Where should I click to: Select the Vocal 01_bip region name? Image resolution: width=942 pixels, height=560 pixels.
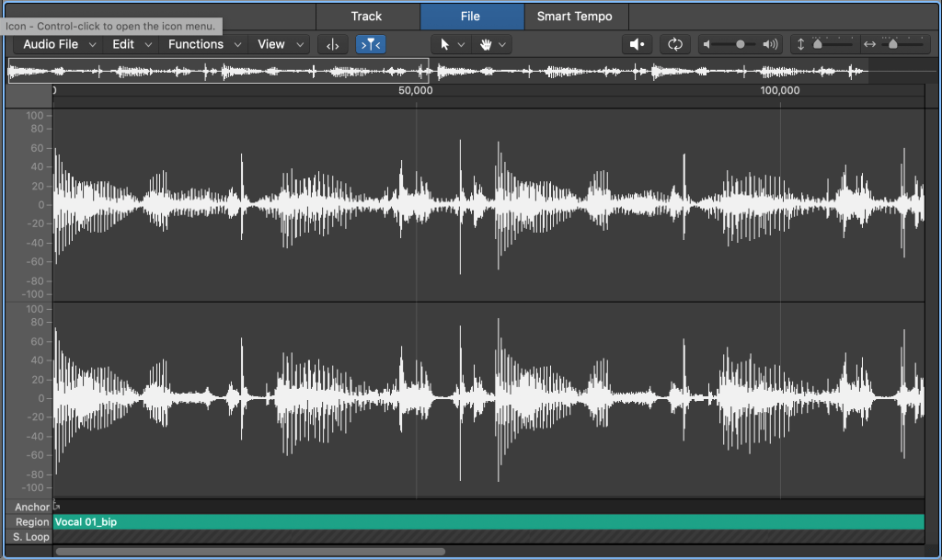[84, 521]
